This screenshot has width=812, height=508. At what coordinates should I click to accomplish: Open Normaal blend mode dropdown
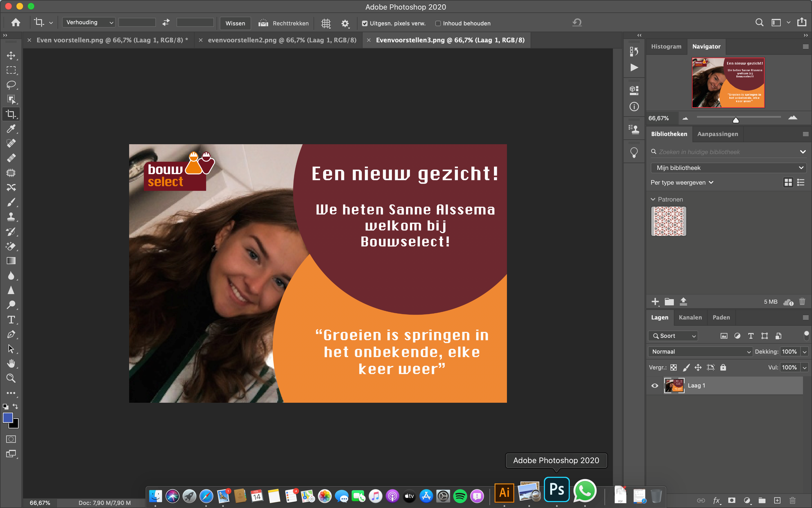[700, 352]
